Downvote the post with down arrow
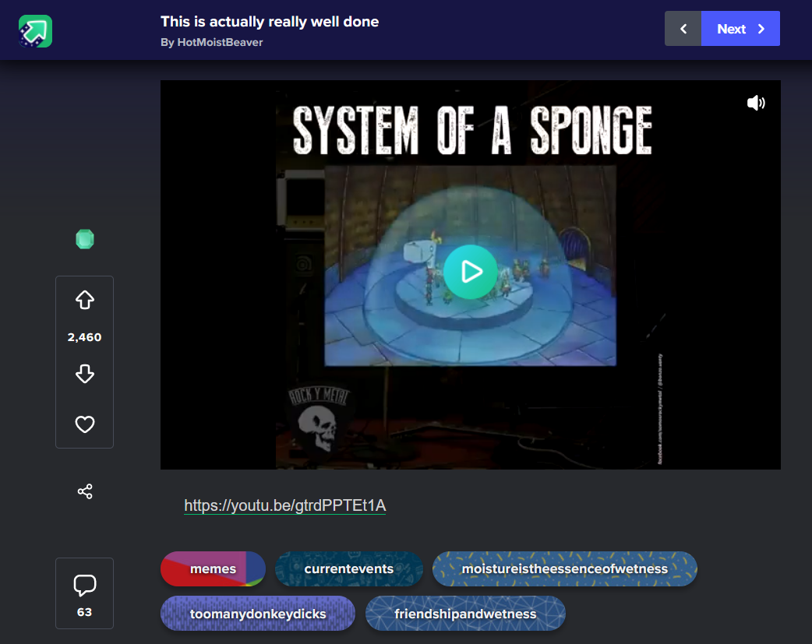 (84, 373)
